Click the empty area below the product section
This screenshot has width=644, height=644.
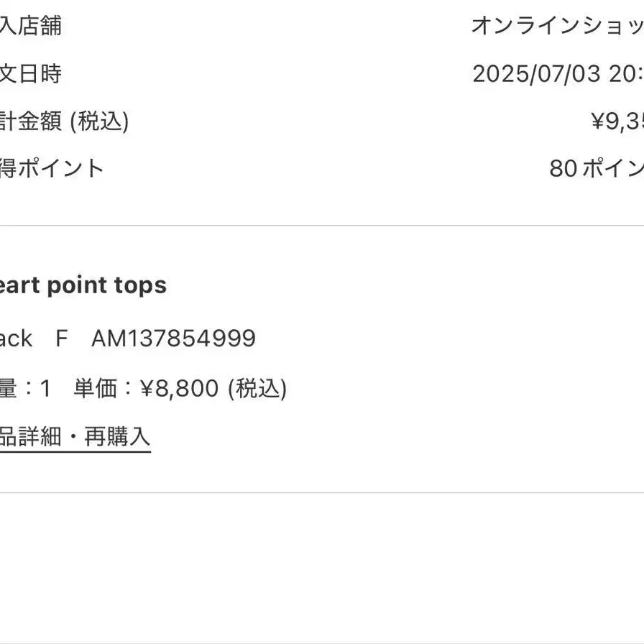(x=322, y=567)
